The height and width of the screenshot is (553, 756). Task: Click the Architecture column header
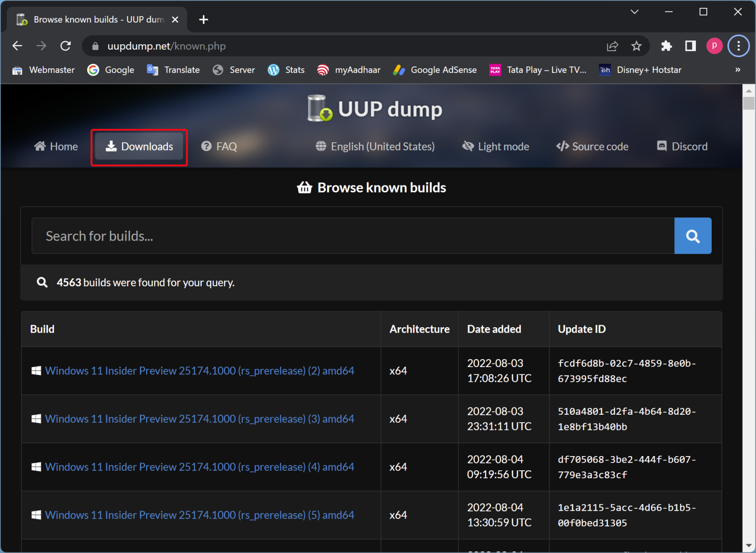(x=419, y=329)
